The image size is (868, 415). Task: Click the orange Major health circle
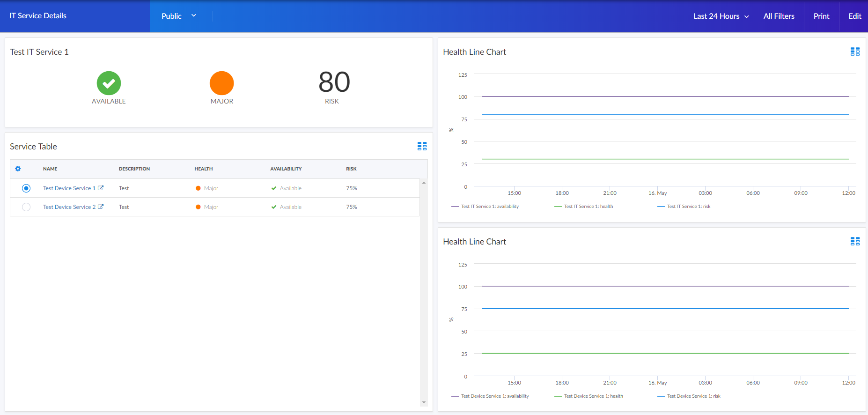tap(221, 83)
